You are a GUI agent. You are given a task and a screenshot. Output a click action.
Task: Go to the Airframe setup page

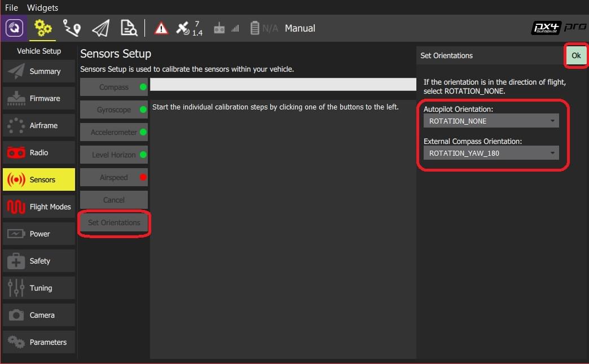tap(39, 125)
